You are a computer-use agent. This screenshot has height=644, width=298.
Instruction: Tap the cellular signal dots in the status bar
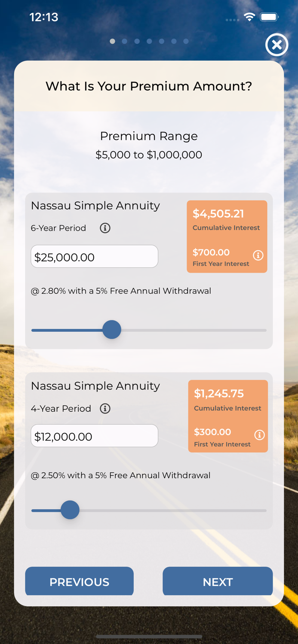[x=232, y=20]
